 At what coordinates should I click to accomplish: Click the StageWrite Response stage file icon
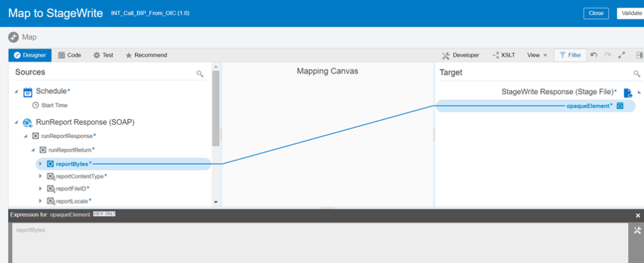point(627,92)
